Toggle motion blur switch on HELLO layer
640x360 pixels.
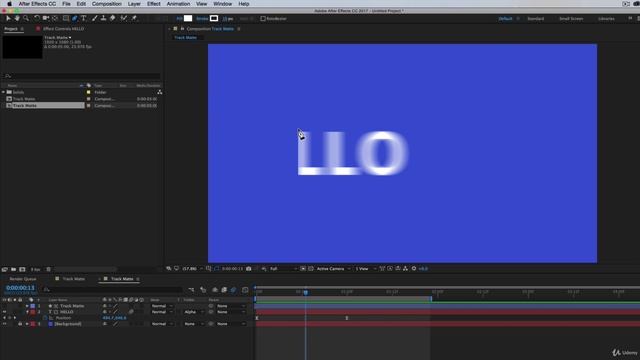coord(131,312)
